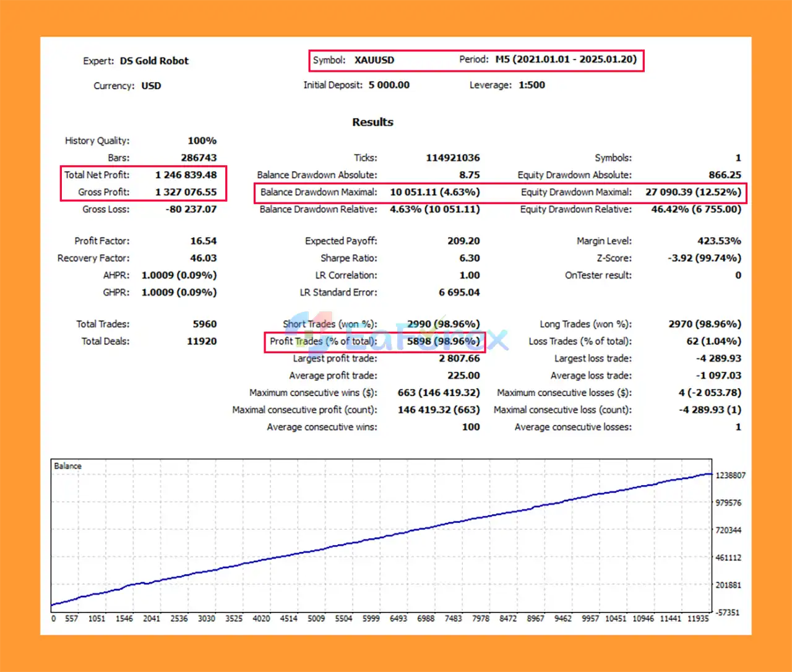The image size is (792, 672).
Task: Click the Results section heading
Action: [372, 122]
